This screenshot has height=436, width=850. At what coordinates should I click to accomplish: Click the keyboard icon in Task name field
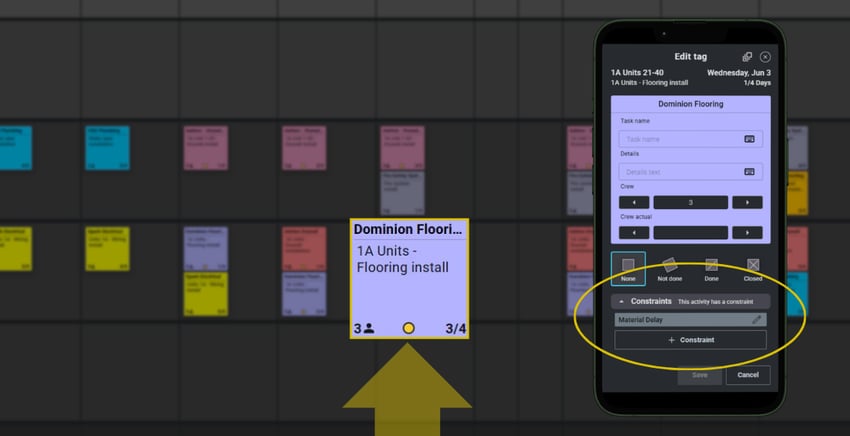click(749, 139)
